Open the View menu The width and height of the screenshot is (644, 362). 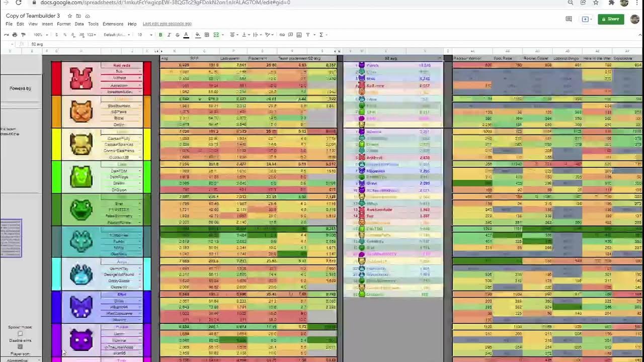(33, 24)
